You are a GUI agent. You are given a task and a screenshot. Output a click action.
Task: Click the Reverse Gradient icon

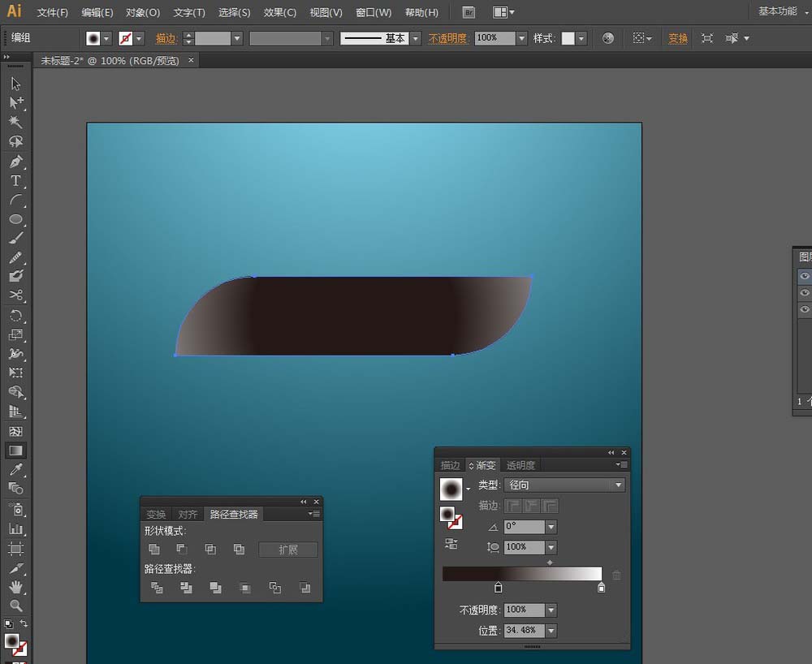[x=451, y=544]
